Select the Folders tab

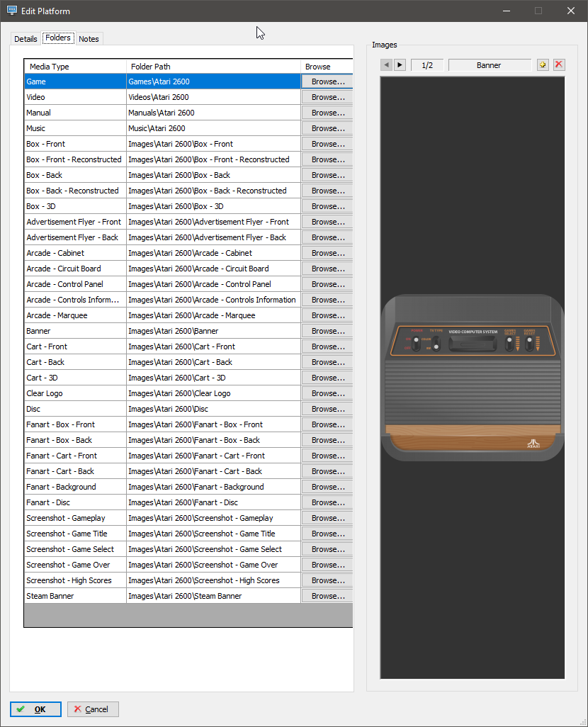click(58, 38)
